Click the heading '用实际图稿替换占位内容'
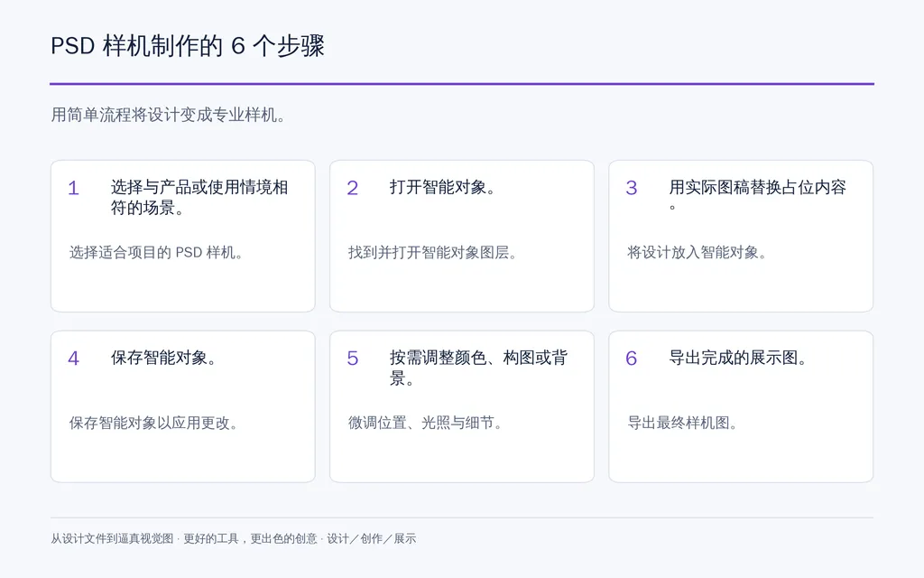 point(757,188)
